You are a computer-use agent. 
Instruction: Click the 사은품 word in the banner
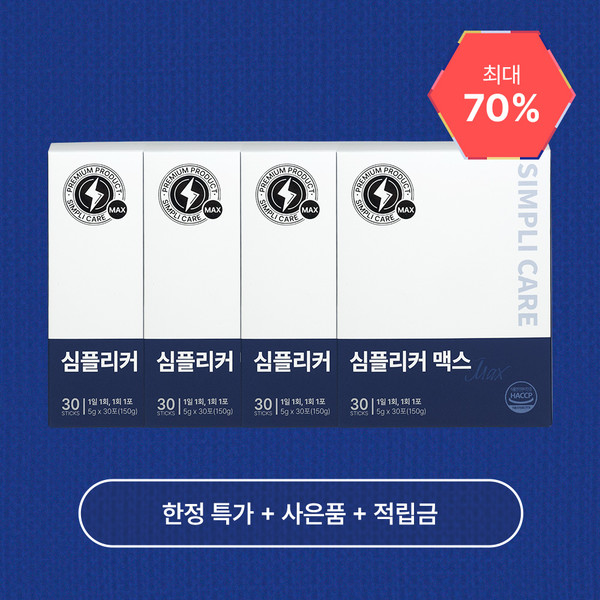tap(313, 514)
